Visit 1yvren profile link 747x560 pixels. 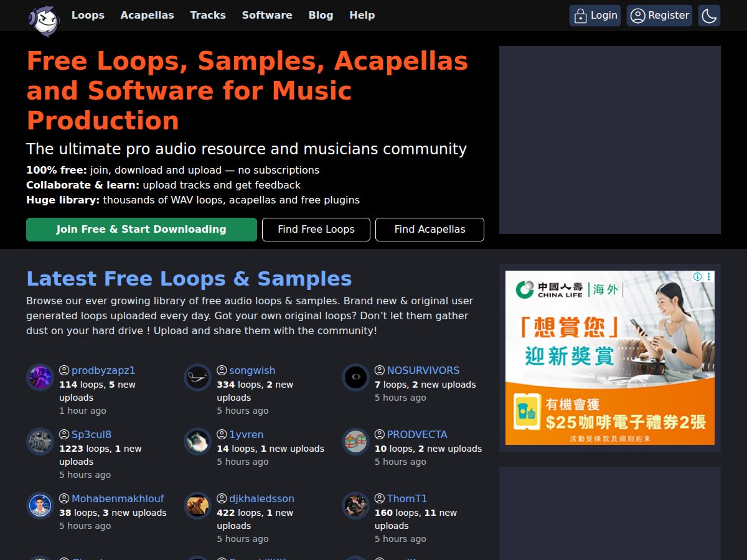pyautogui.click(x=247, y=434)
